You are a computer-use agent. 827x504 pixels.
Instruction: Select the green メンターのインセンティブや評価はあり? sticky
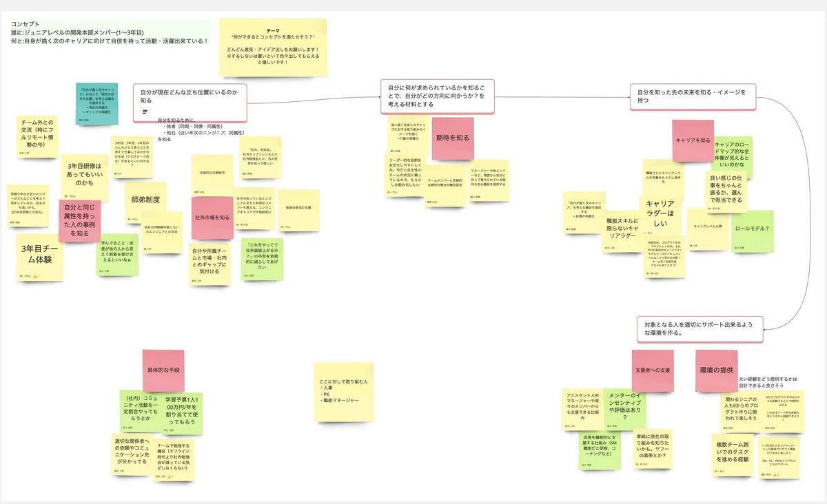[x=625, y=409]
